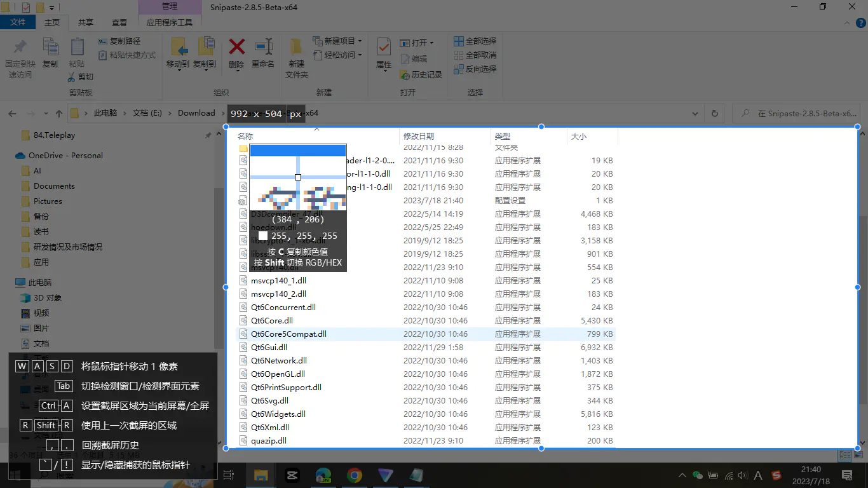Click 全部选择 button

475,41
